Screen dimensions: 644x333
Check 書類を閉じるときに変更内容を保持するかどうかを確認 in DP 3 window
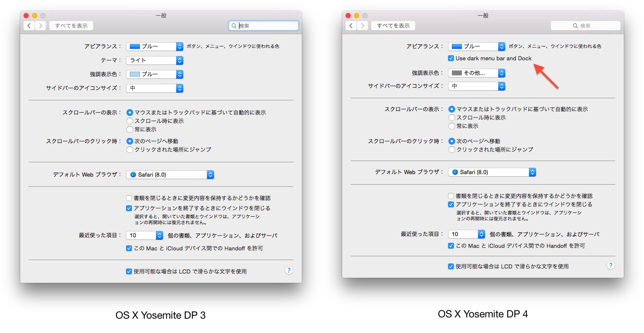(129, 198)
